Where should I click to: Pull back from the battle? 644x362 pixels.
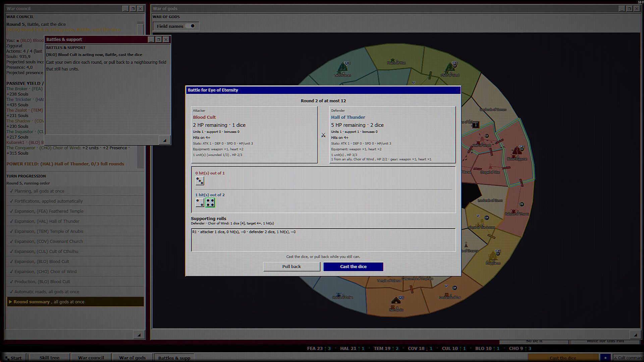click(x=291, y=266)
